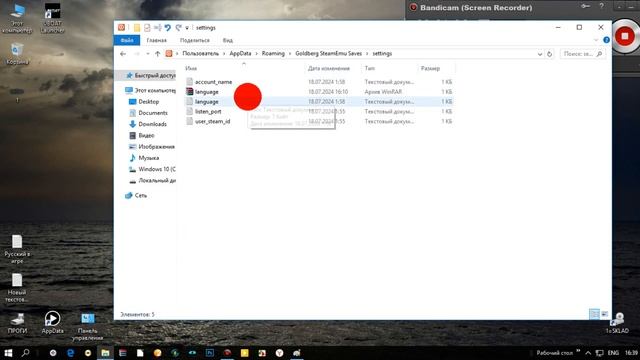Click AppData in the address path
The image size is (640, 360).
(240, 53)
